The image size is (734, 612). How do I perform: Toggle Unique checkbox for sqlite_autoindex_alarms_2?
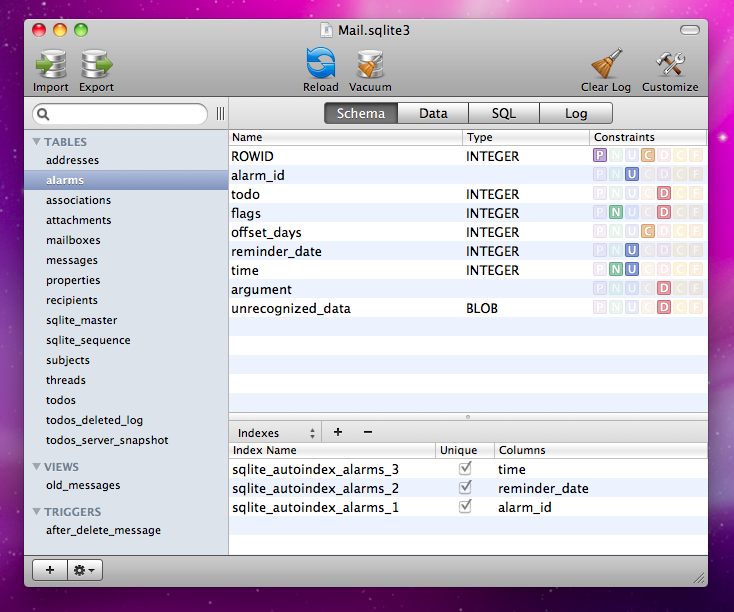pyautogui.click(x=465, y=487)
